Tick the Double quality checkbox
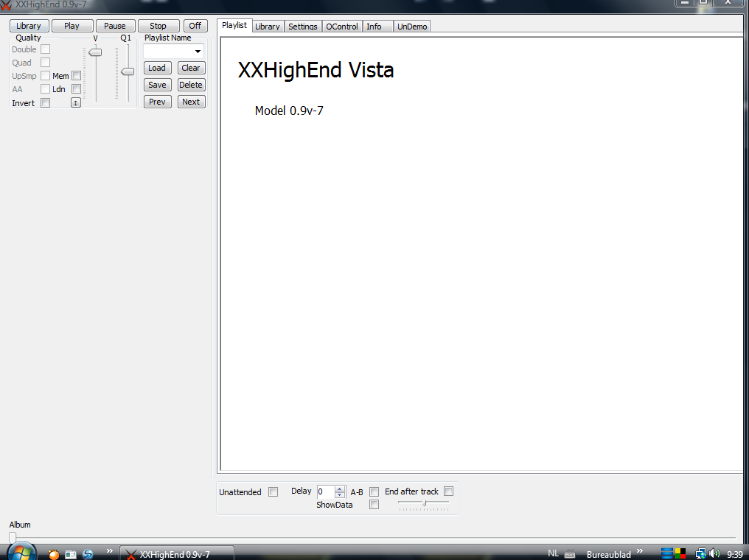Screen dimensions: 749x560 pyautogui.click(x=46, y=49)
